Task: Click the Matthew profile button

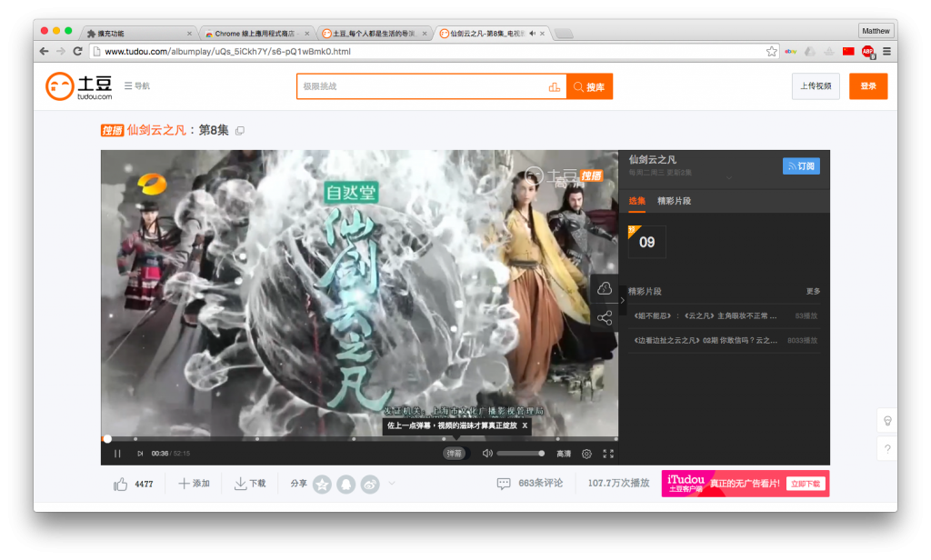Action: (876, 31)
